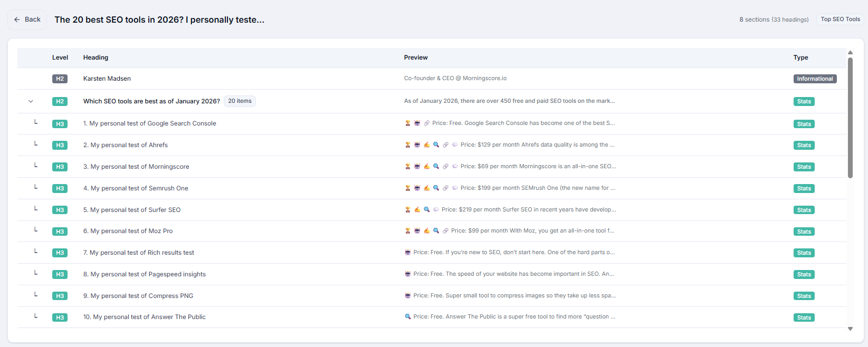The width and height of the screenshot is (868, 347).
Task: Click the face emoji in Rich results test preview
Action: (x=407, y=252)
